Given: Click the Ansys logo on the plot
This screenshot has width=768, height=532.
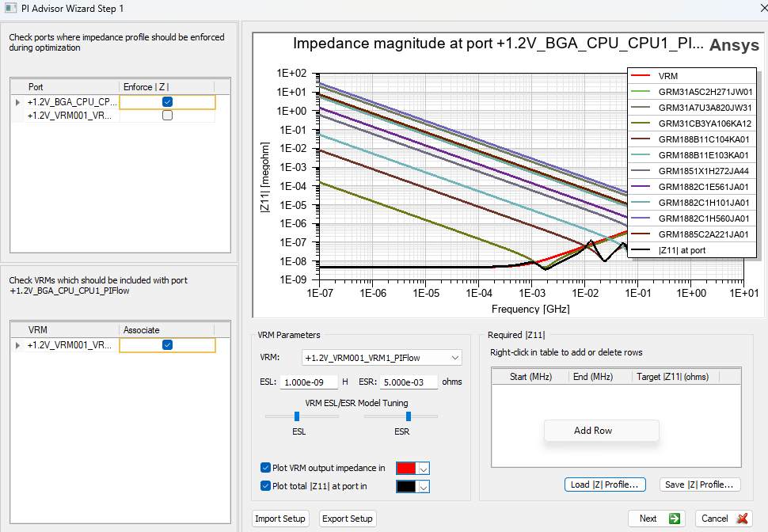Looking at the screenshot, I should (734, 45).
